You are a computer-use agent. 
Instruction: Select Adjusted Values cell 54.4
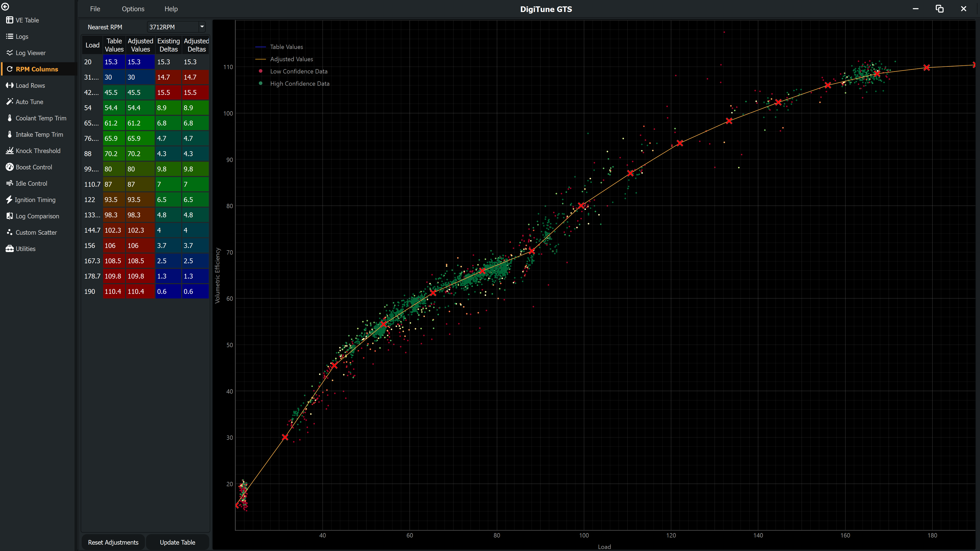[x=140, y=108]
